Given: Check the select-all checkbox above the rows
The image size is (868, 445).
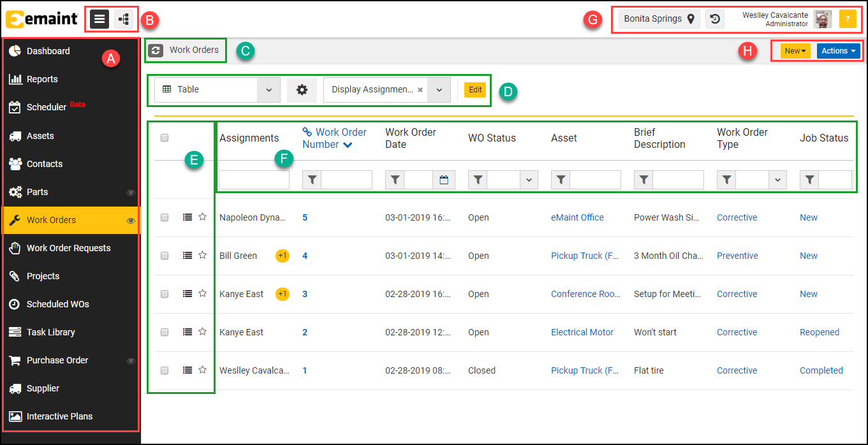Looking at the screenshot, I should [164, 138].
